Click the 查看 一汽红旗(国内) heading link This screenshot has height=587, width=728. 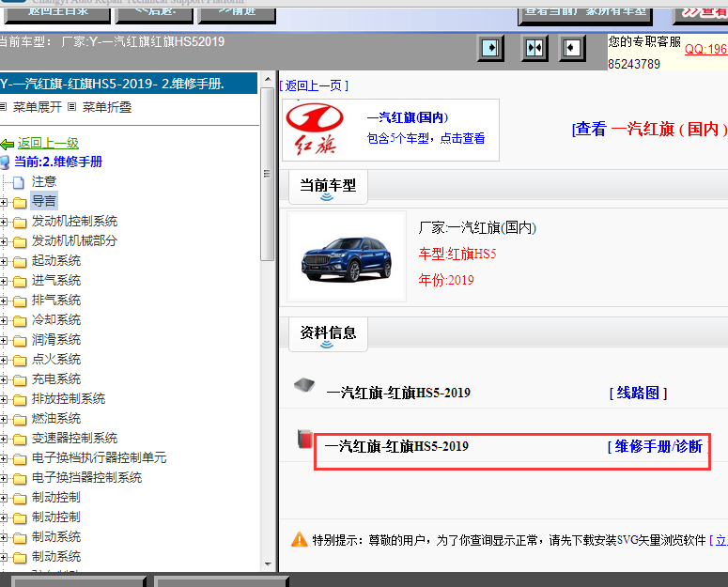pyautogui.click(x=649, y=129)
